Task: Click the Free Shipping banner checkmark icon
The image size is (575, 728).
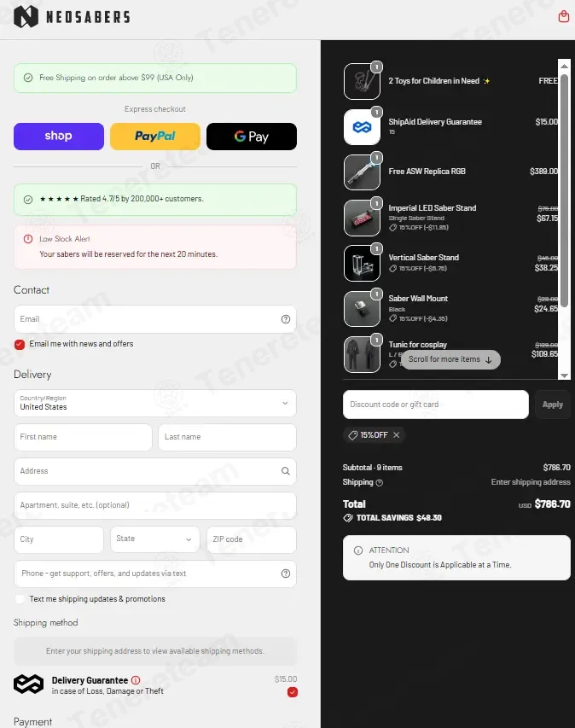Action: (x=28, y=78)
